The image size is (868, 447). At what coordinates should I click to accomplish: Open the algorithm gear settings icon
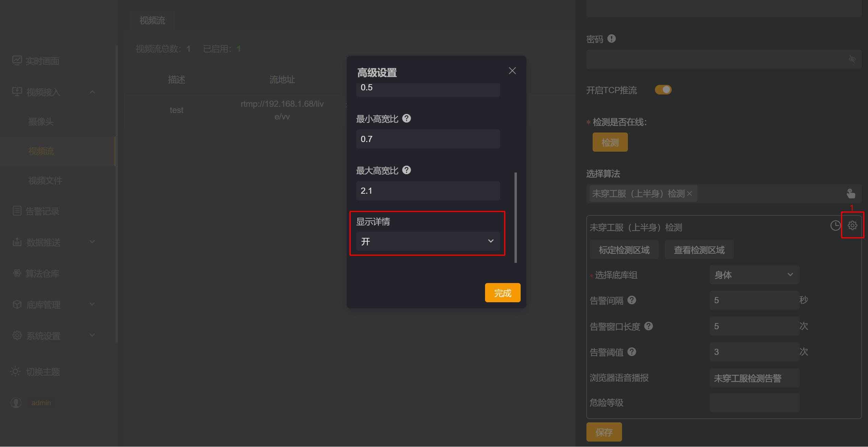[x=852, y=225]
